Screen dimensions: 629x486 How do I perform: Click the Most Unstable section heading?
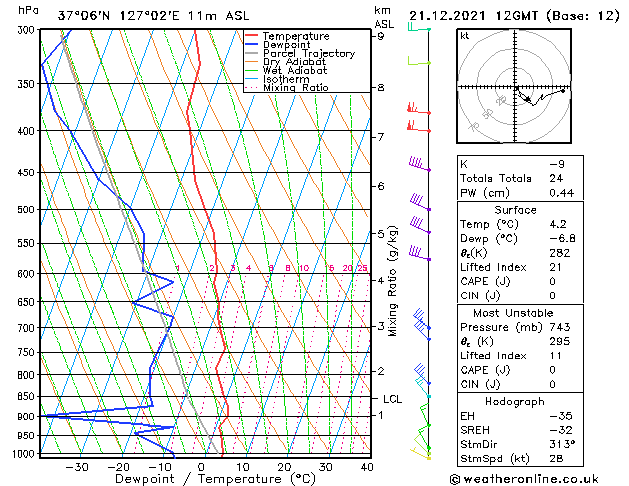pyautogui.click(x=513, y=313)
